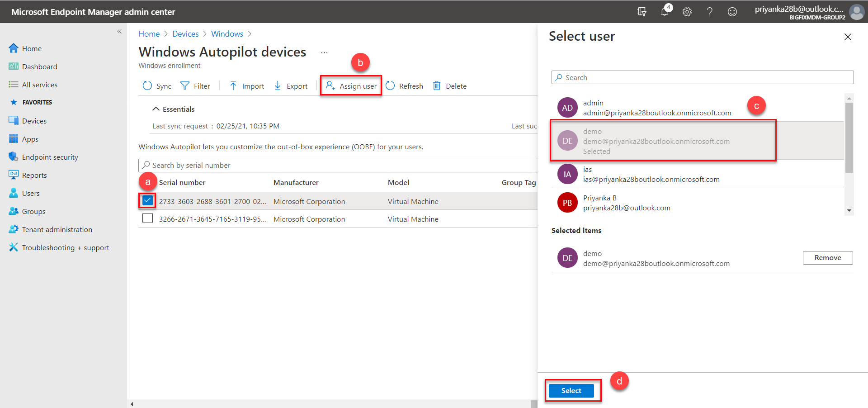Collapse the left navigation sidebar

click(x=119, y=31)
